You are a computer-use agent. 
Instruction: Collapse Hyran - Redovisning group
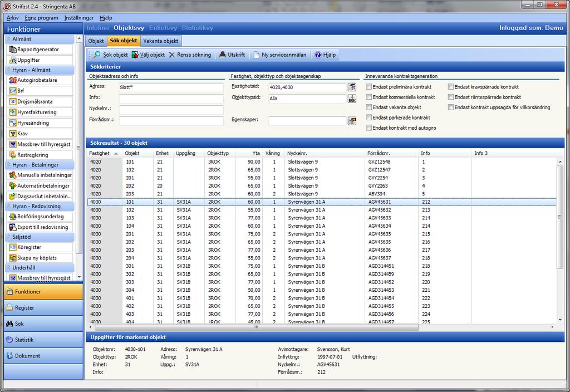[40, 206]
